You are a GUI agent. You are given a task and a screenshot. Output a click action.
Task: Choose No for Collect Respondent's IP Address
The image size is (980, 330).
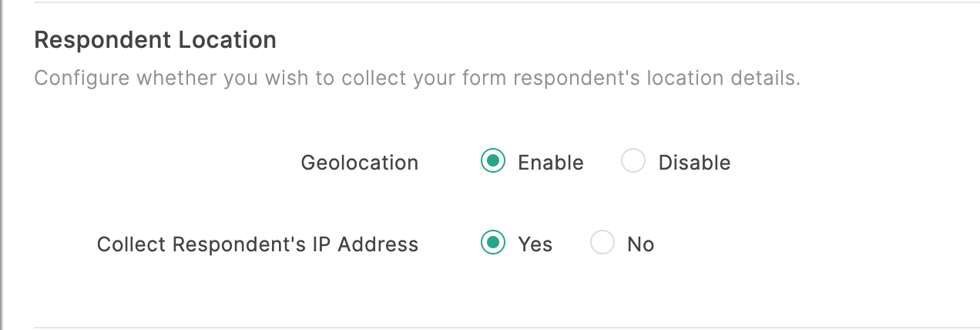click(x=602, y=244)
